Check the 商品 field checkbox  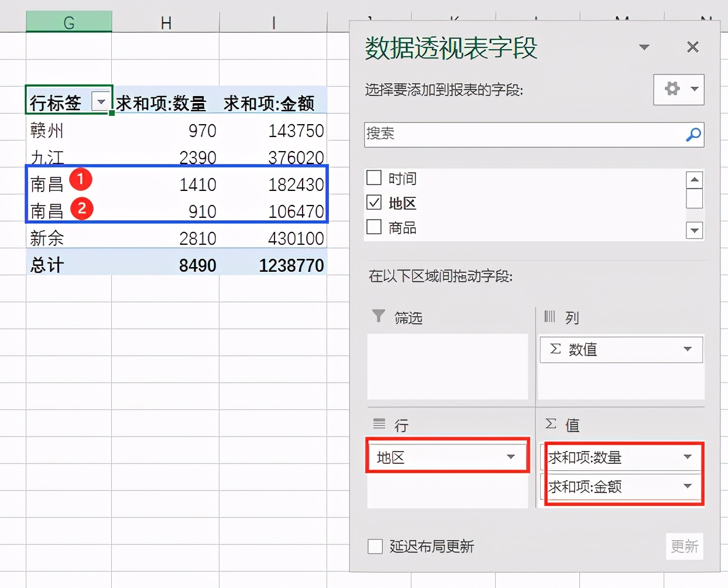pos(374,227)
